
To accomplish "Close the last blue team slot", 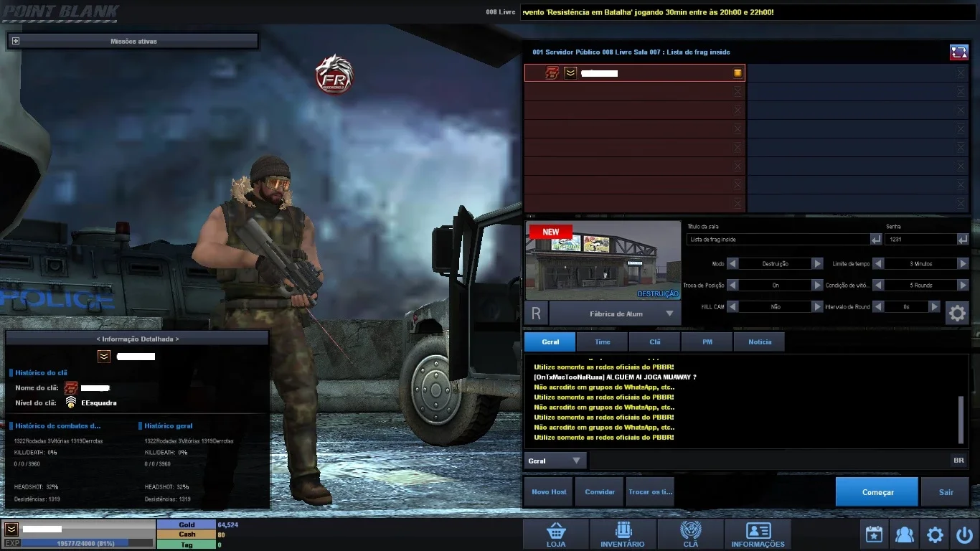I will point(961,204).
